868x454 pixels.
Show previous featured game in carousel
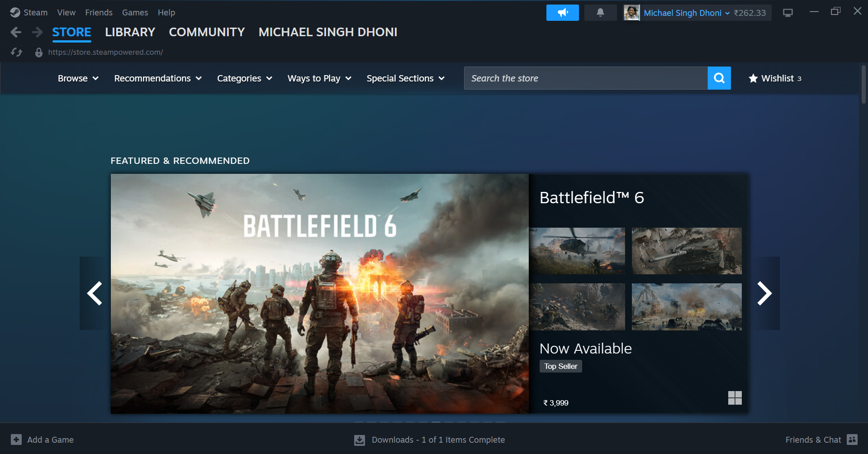coord(95,293)
